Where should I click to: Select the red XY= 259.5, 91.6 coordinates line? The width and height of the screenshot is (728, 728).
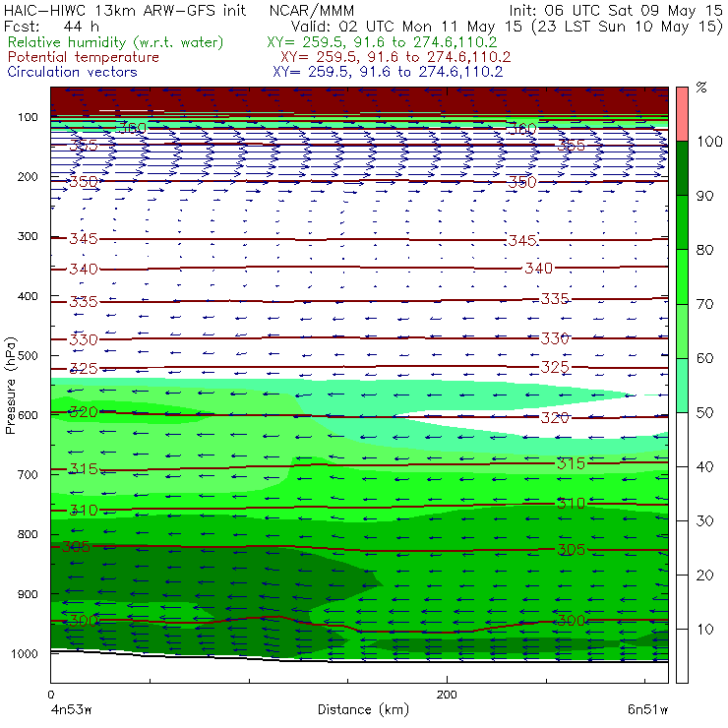point(395,57)
